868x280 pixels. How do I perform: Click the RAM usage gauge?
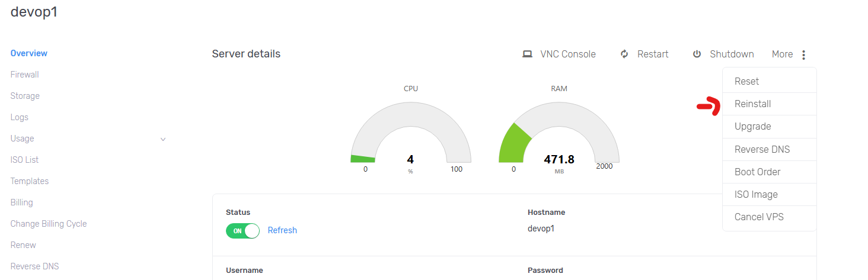pos(559,133)
